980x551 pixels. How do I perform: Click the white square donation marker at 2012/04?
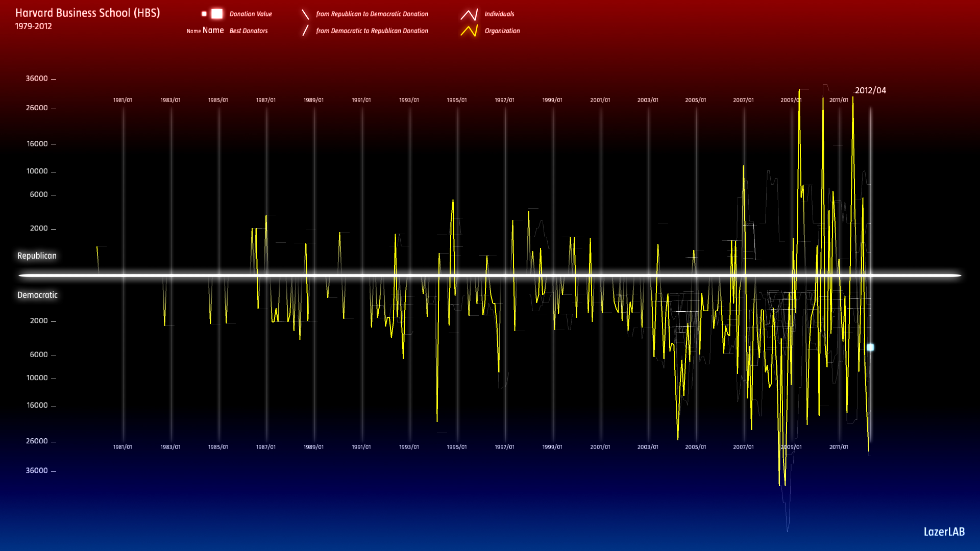pos(870,347)
